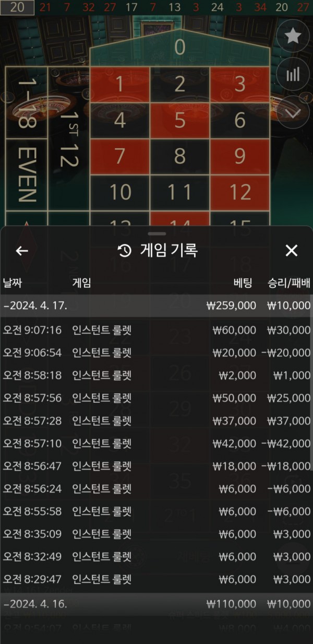Open the bar chart statistics icon

pyautogui.click(x=293, y=74)
